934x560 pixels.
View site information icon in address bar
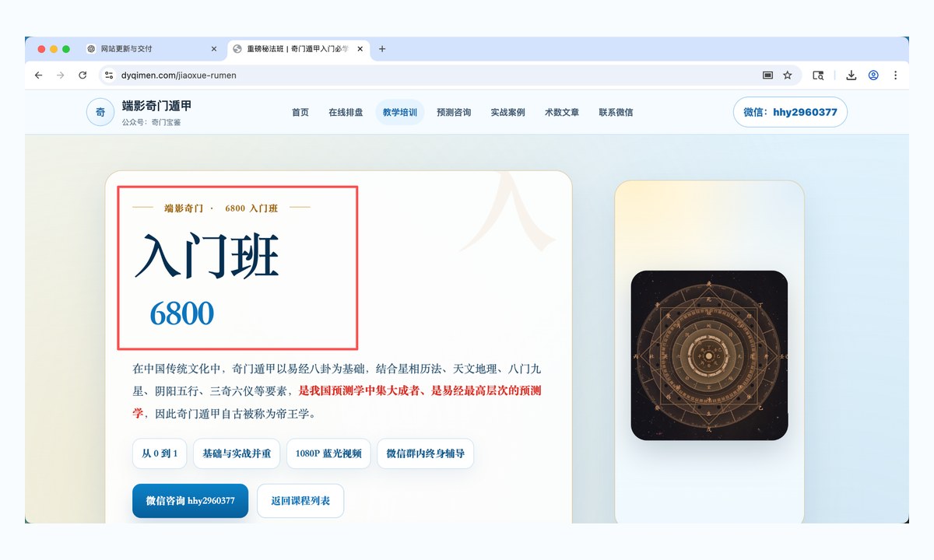(x=109, y=75)
